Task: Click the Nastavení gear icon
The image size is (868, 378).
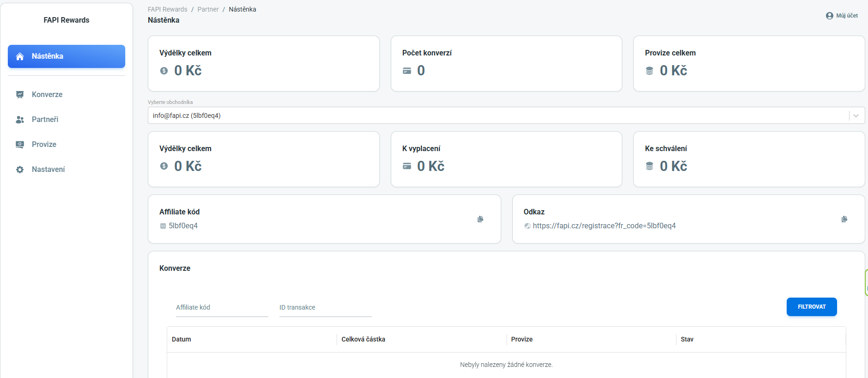Action: pos(20,170)
